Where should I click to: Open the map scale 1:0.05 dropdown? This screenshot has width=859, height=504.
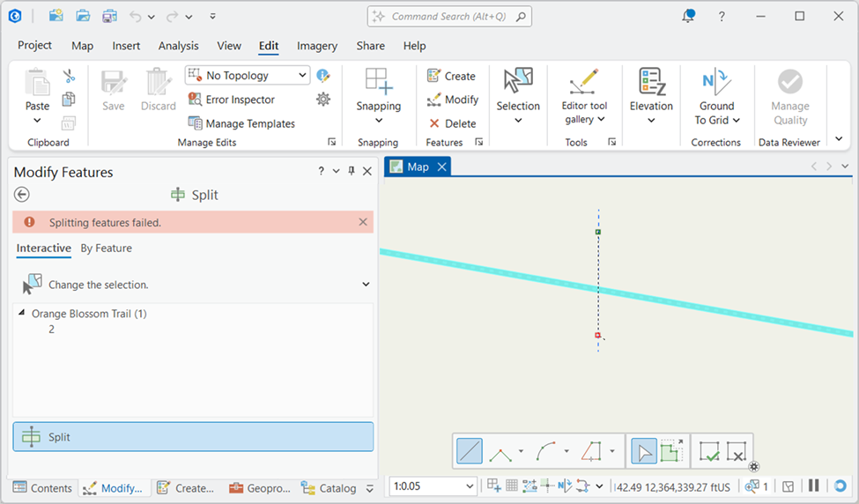(470, 485)
